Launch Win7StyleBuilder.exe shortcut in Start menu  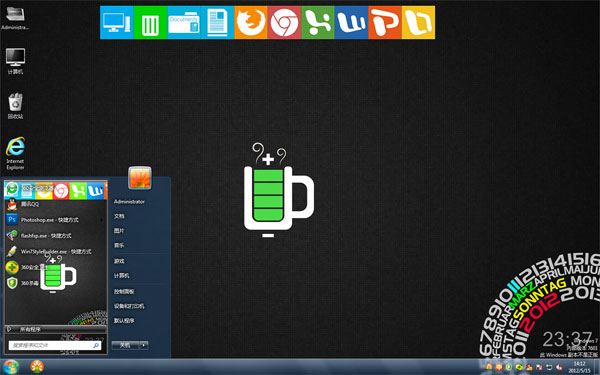tap(55, 251)
